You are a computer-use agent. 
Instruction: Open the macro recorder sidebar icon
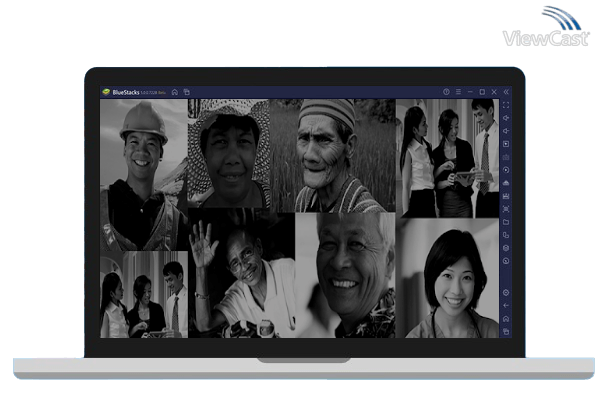coord(506,170)
